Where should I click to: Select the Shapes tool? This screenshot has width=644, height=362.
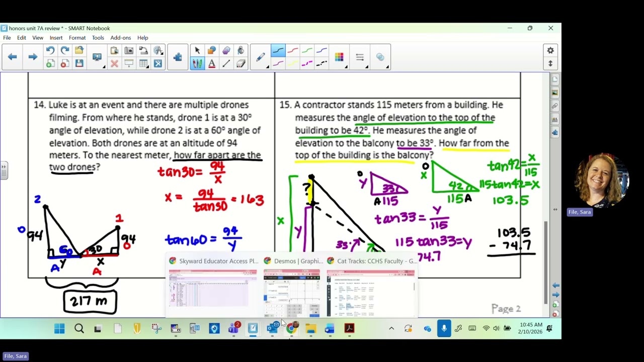(212, 51)
